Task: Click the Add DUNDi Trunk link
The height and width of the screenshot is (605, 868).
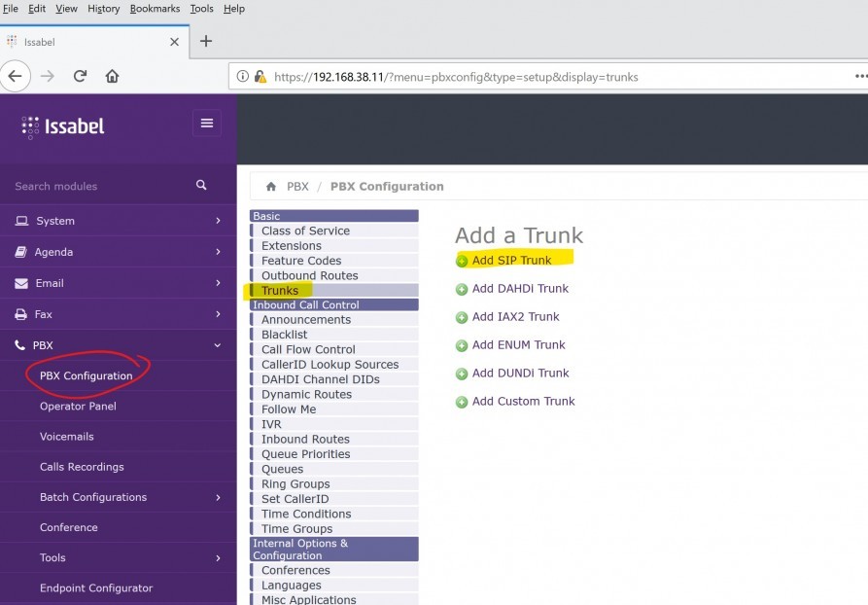Action: 520,373
